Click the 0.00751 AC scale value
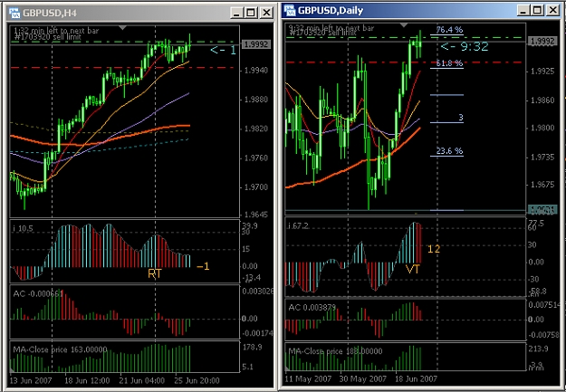 [546, 305]
